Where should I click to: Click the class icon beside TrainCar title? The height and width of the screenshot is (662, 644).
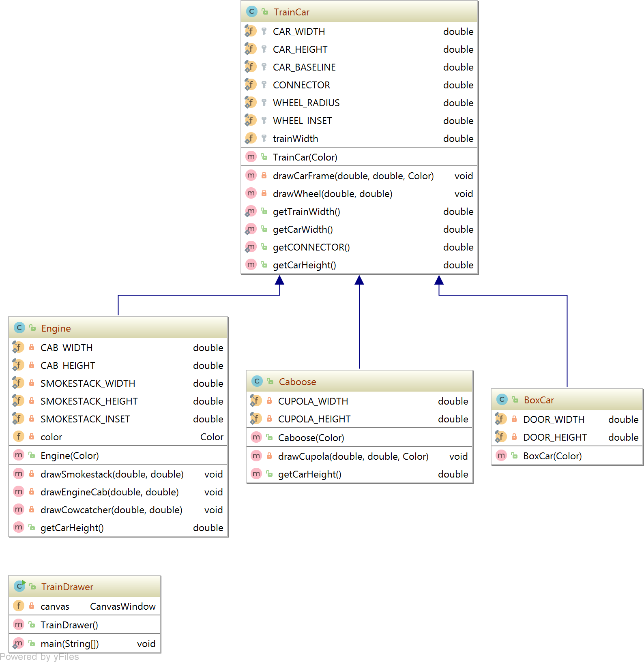(251, 12)
